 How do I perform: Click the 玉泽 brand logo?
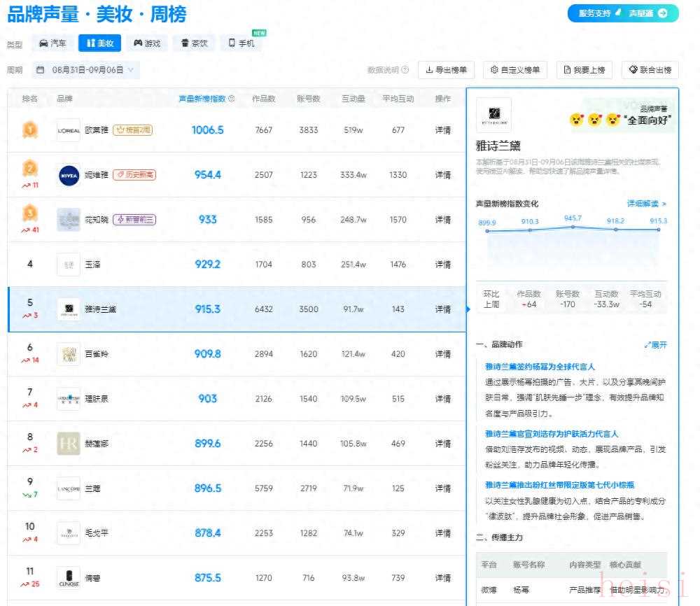coord(69,265)
